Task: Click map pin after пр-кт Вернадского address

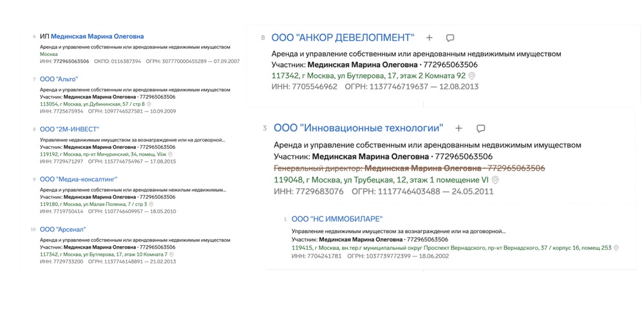Action: tap(616, 248)
